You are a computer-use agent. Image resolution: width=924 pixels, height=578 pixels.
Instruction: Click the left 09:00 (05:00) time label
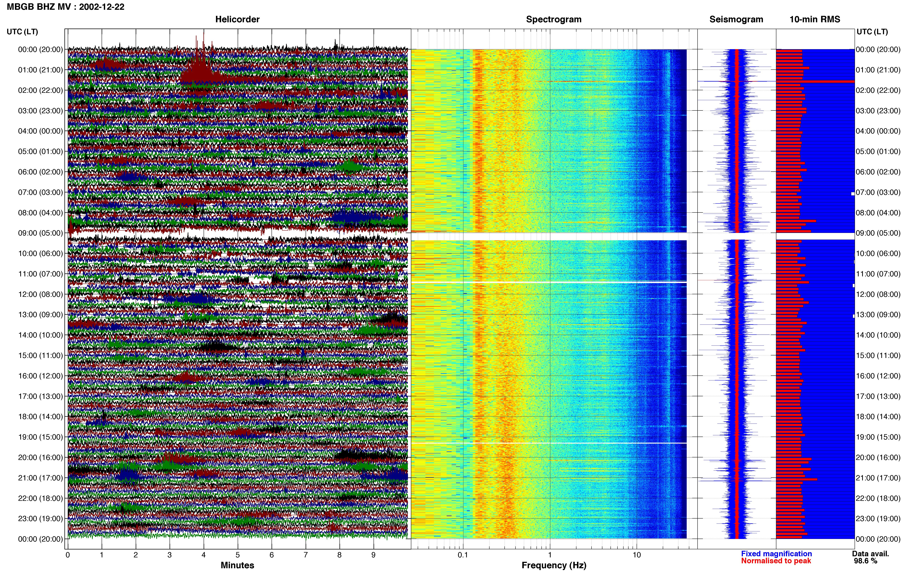click(41, 233)
